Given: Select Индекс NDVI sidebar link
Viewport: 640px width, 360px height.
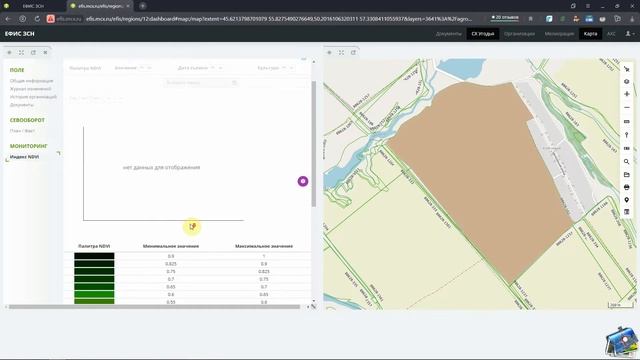Looking at the screenshot, I should point(24,157).
